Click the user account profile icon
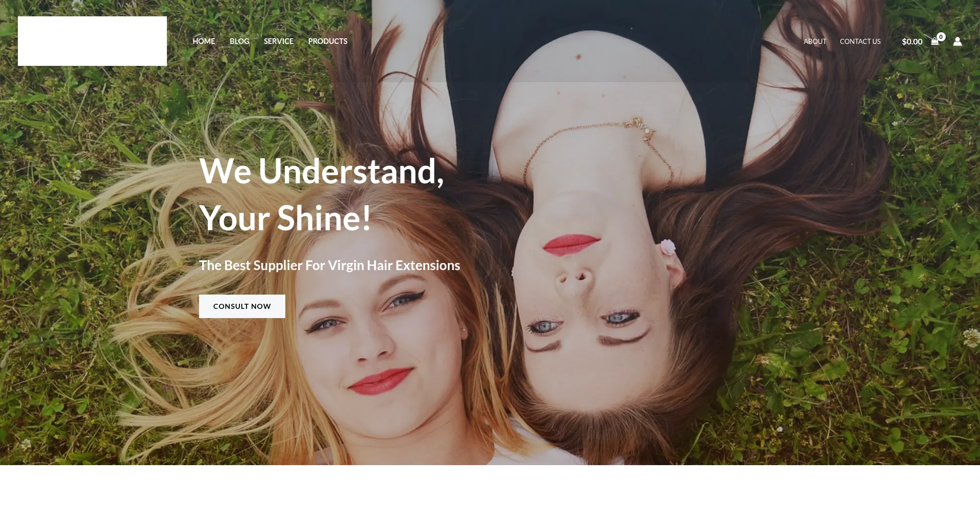Viewport: 980px width, 507px height. pyautogui.click(x=958, y=41)
